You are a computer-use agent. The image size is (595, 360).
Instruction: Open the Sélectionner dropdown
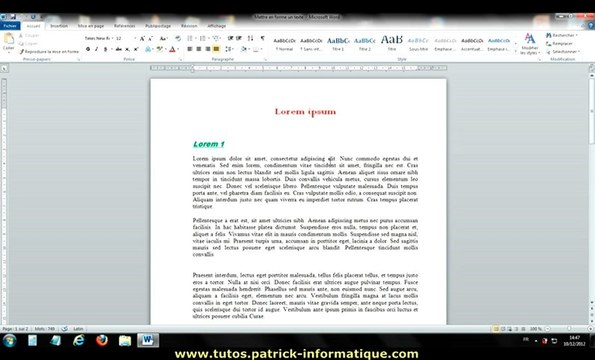563,52
